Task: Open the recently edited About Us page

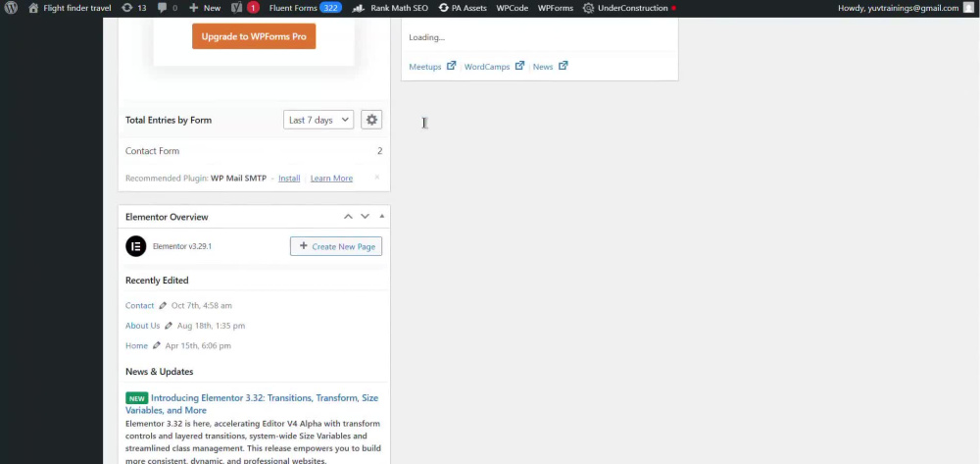Action: click(142, 326)
